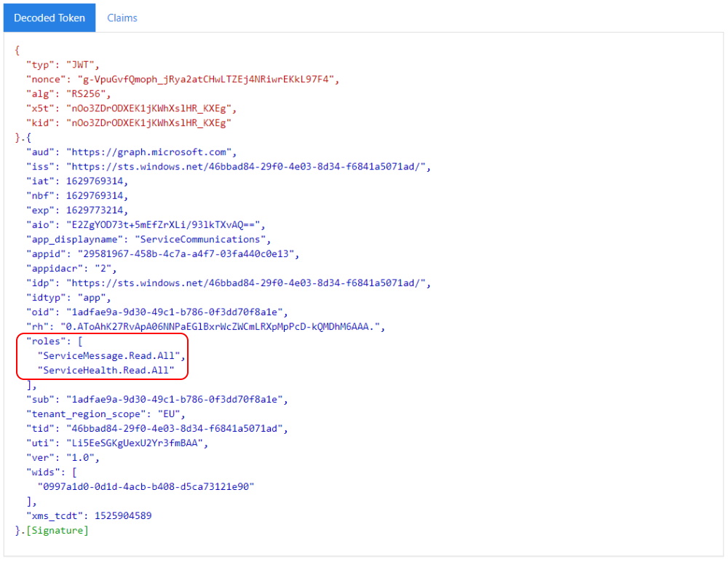Click the "kid" header line
Image resolution: width=728 pixels, height=562 pixels.
129,122
